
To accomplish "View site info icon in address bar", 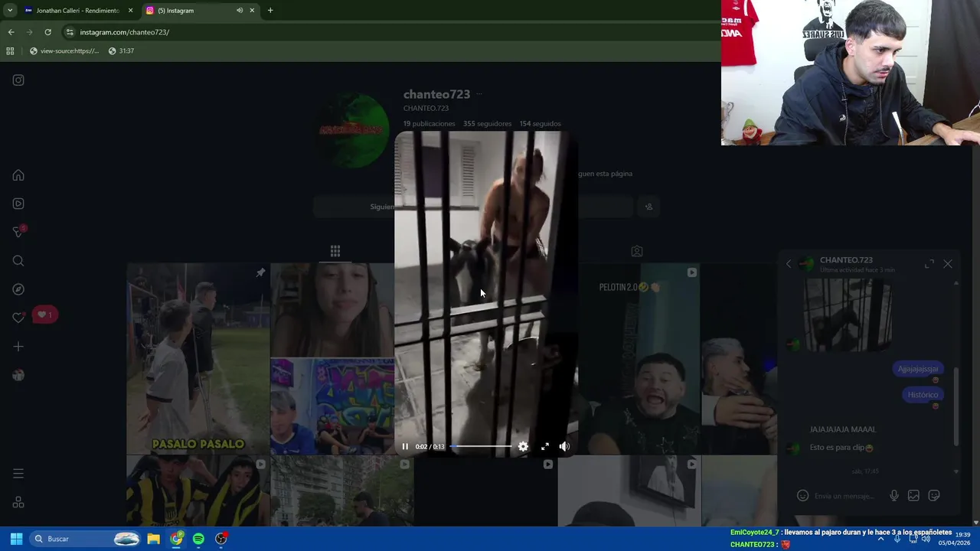I will click(x=70, y=32).
